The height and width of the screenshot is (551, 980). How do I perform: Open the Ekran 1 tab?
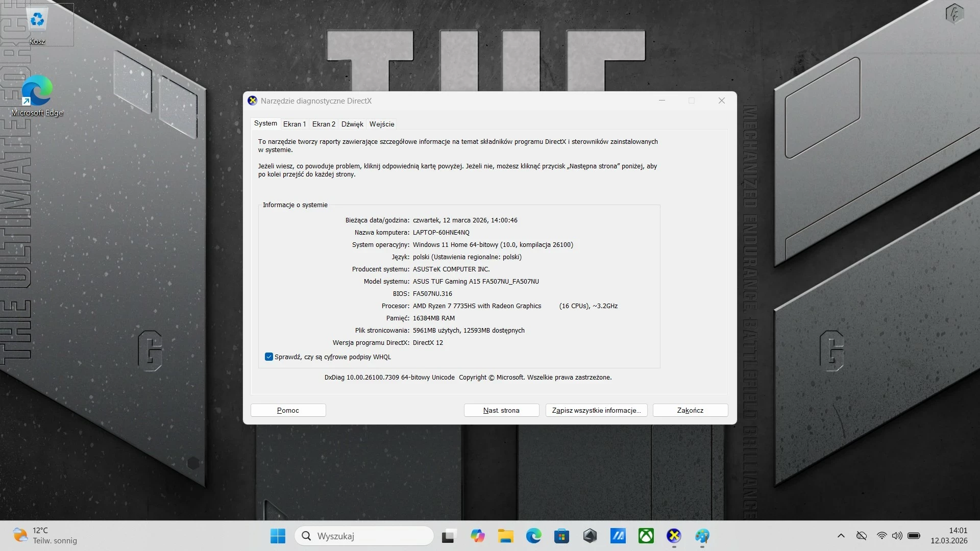(x=295, y=124)
